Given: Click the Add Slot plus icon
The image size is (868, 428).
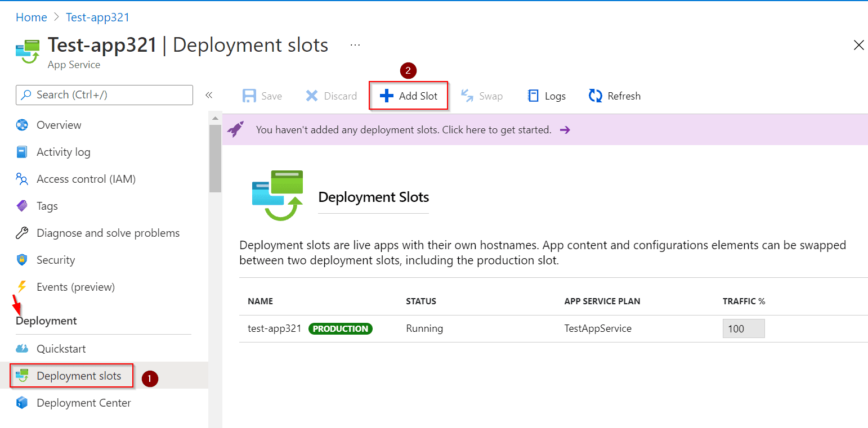Looking at the screenshot, I should tap(387, 96).
